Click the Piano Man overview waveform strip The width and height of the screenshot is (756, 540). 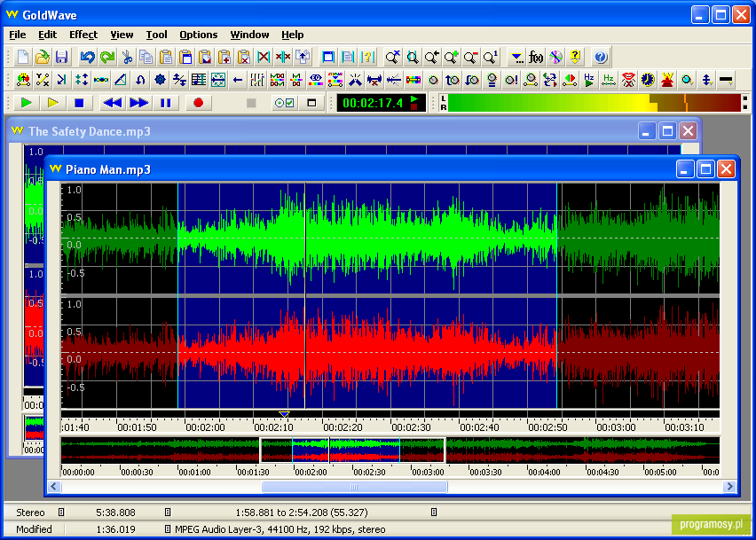tap(390, 450)
